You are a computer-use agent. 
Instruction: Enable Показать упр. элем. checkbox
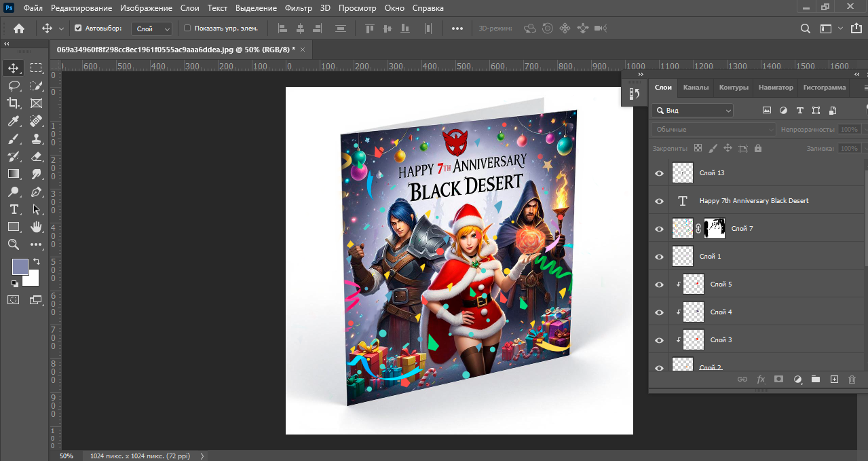(x=187, y=29)
